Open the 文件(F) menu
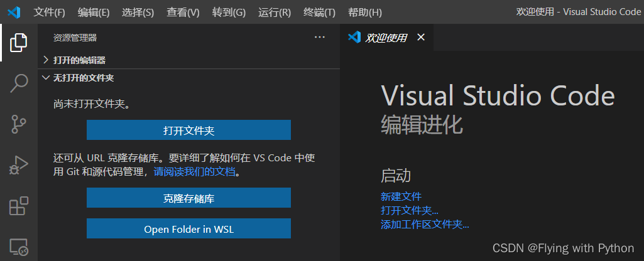The width and height of the screenshot is (644, 261). pos(49,13)
